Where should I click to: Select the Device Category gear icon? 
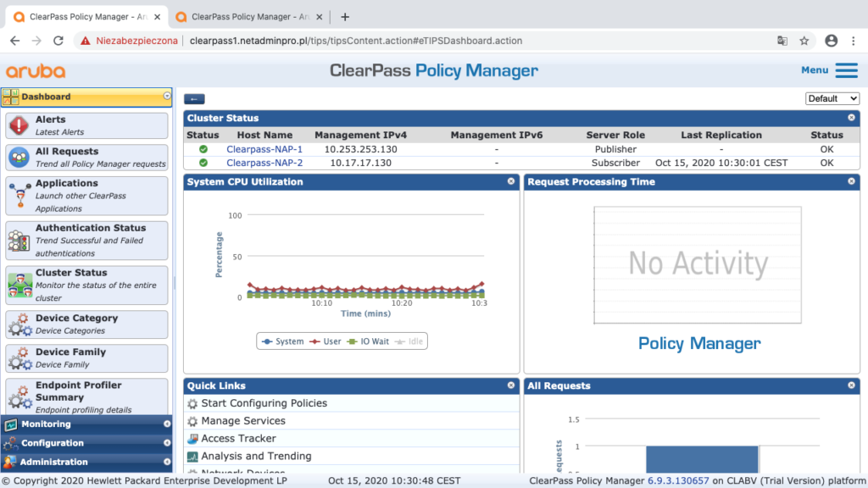click(20, 324)
